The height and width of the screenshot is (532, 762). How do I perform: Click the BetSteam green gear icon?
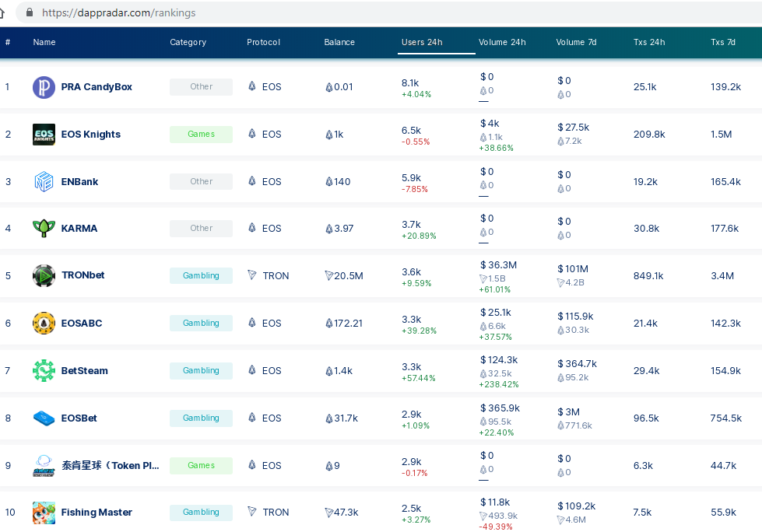coord(44,371)
